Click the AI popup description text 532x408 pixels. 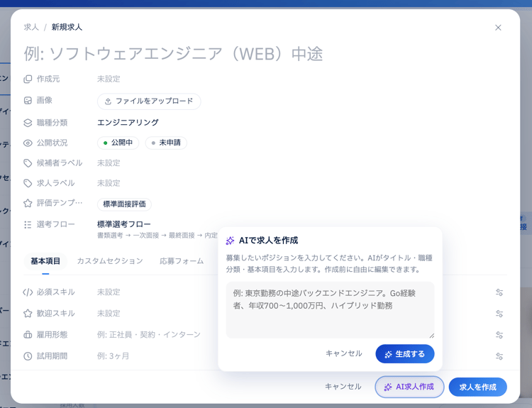329,264
